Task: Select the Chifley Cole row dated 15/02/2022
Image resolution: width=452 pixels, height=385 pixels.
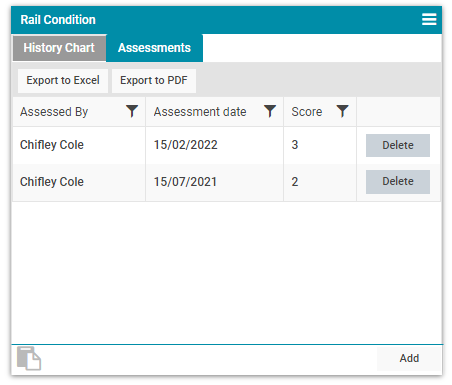Action: pos(226,145)
